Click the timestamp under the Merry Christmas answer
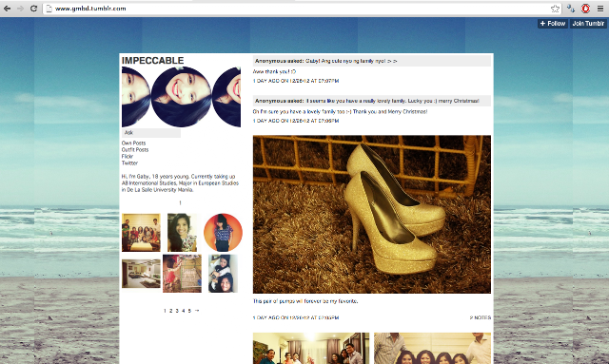The image size is (609, 364). (x=296, y=121)
